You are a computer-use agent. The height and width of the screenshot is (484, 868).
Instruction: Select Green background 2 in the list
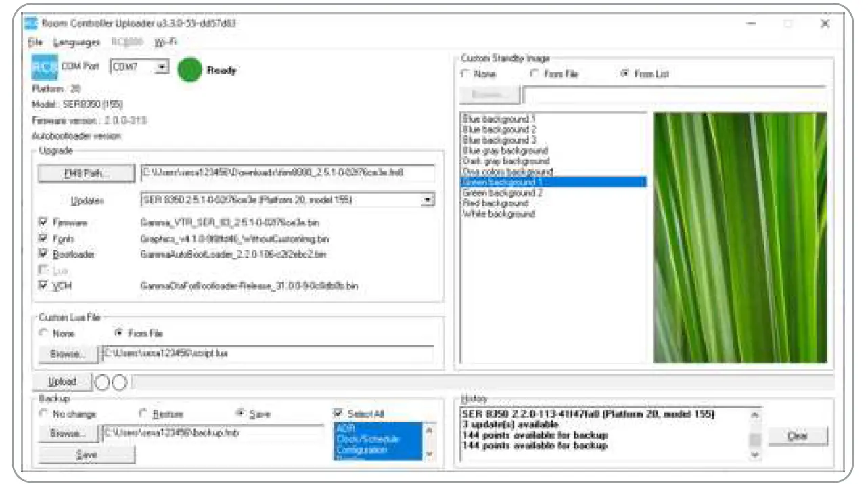click(x=553, y=193)
